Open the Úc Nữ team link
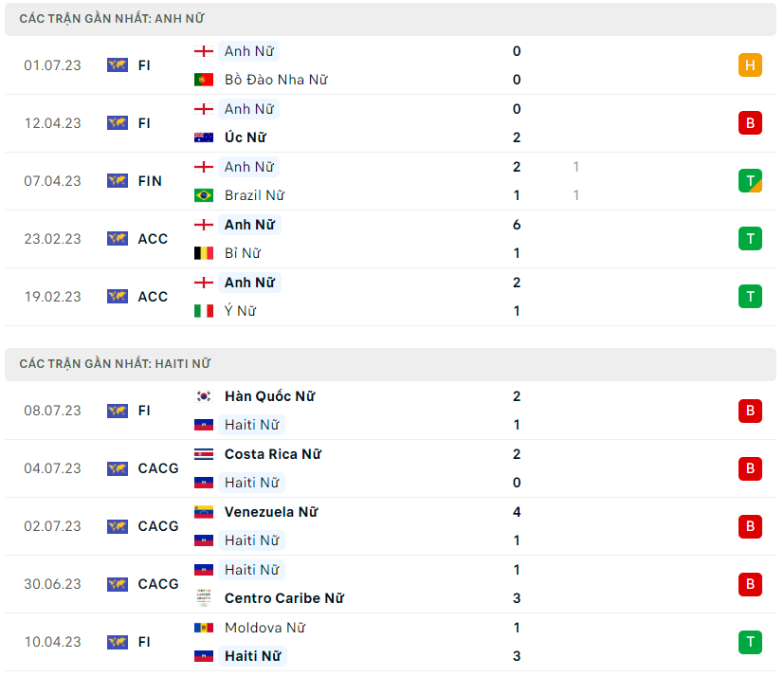The height and width of the screenshot is (677, 784). pyautogui.click(x=245, y=137)
